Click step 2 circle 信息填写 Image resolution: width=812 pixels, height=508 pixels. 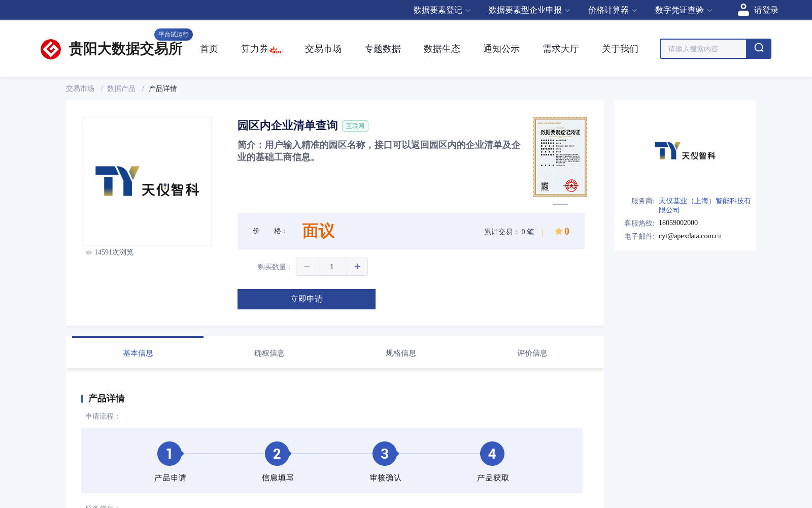pos(277,454)
